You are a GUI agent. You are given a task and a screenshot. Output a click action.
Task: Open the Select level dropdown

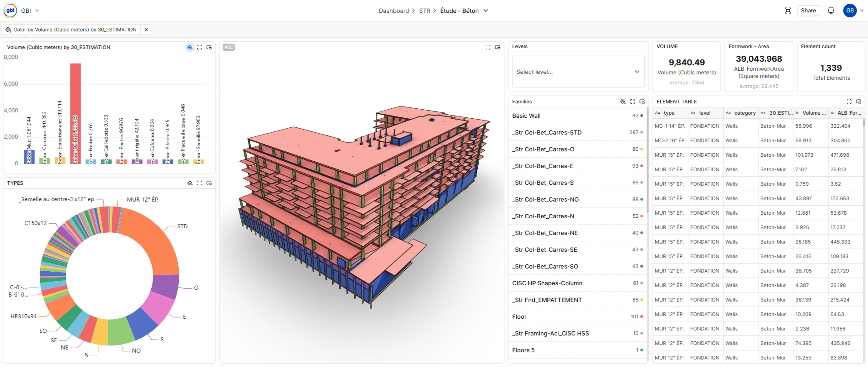pyautogui.click(x=578, y=72)
